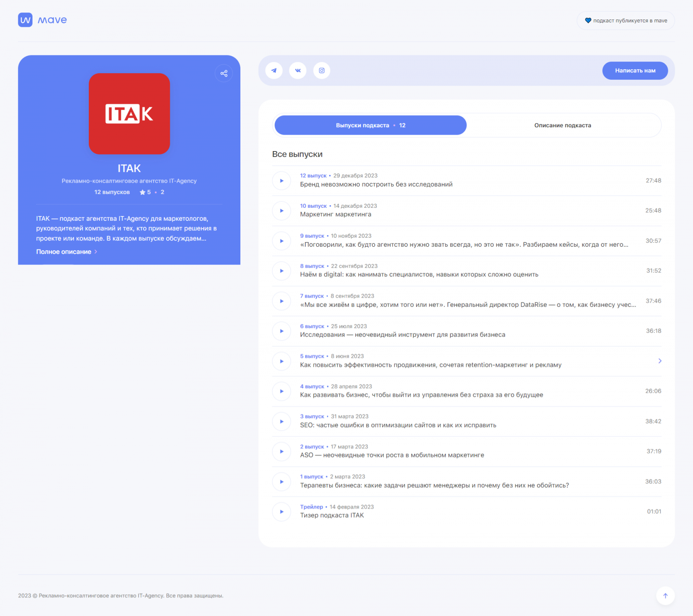Image resolution: width=693 pixels, height=616 pixels.
Task: Play episode 10 'Маркетинг маркетинга'
Action: [282, 211]
